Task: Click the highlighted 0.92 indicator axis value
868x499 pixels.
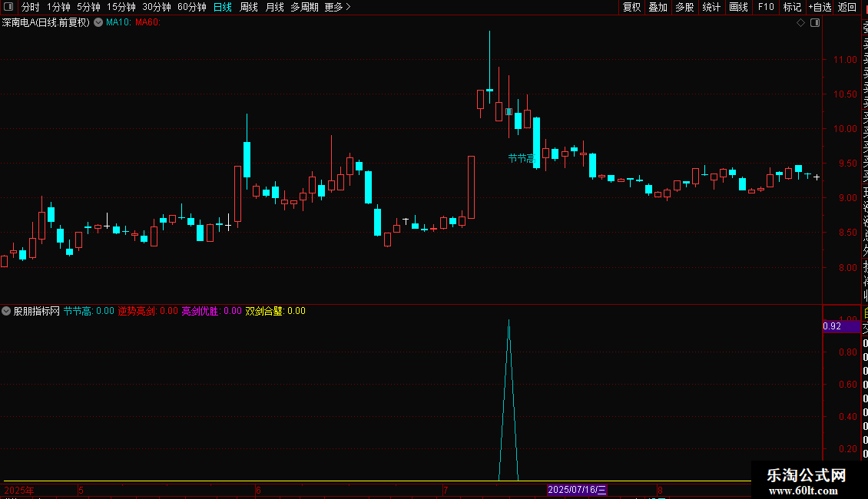Action: [x=841, y=326]
